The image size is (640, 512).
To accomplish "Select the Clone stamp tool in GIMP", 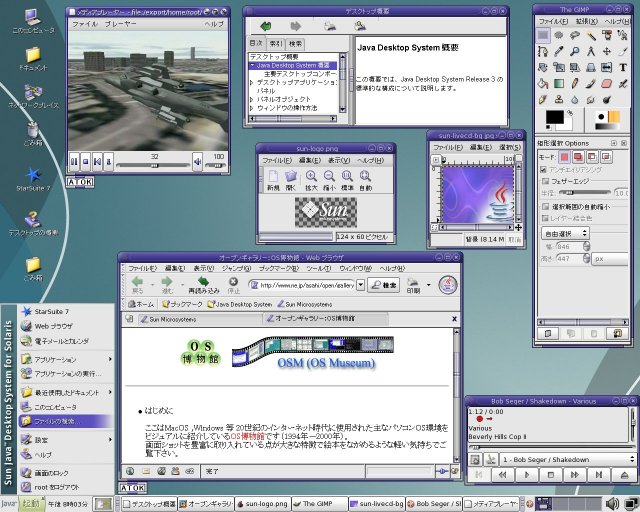I will 559,100.
